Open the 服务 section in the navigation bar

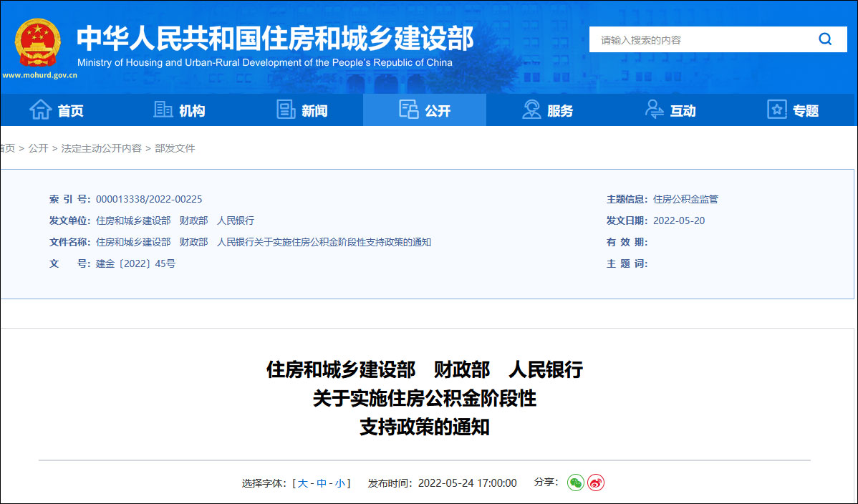[549, 109]
